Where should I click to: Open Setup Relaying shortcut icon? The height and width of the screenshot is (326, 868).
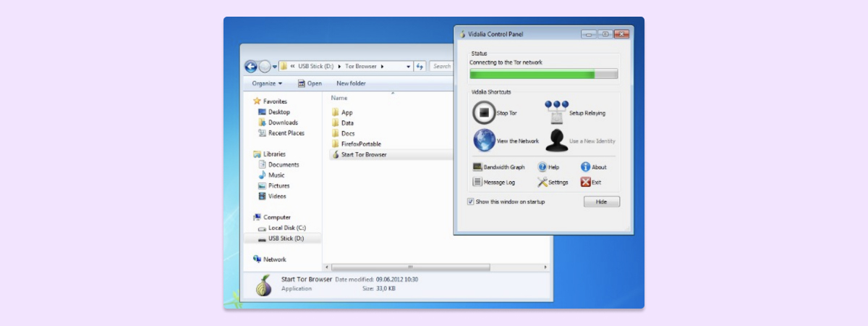(x=556, y=113)
